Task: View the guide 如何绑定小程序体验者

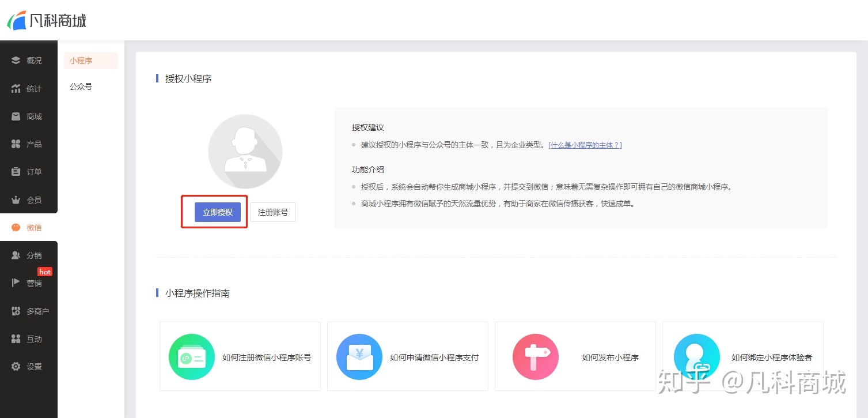Action: coord(742,356)
